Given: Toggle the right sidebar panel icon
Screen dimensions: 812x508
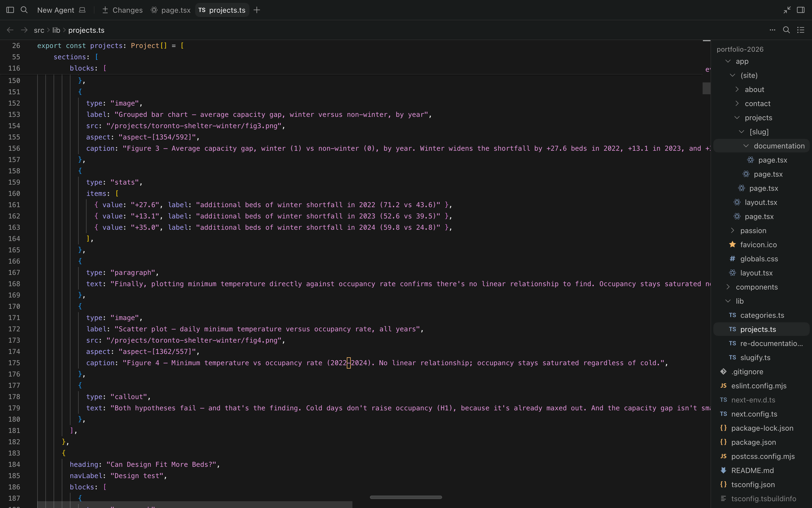Looking at the screenshot, I should pyautogui.click(x=801, y=10).
